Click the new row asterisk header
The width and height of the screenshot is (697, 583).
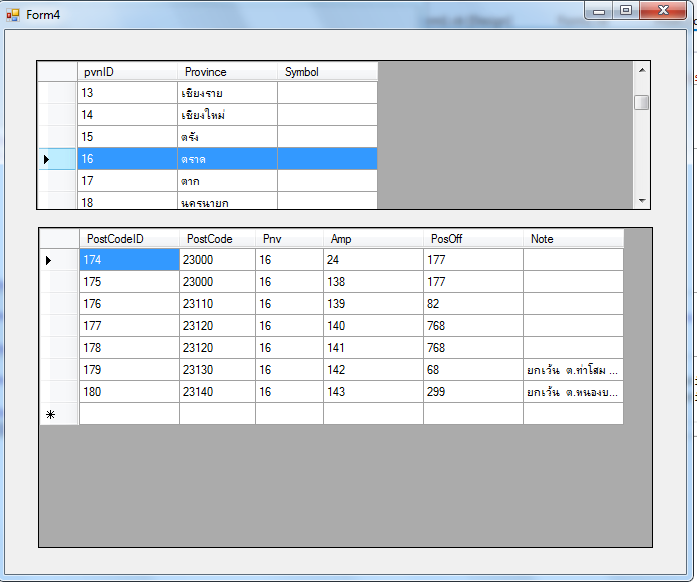pyautogui.click(x=59, y=414)
